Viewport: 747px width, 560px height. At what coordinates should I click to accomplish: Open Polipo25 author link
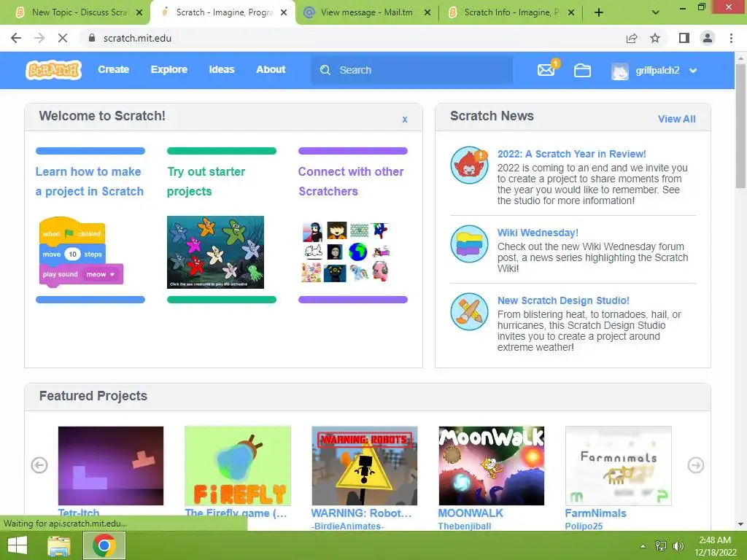pyautogui.click(x=584, y=526)
